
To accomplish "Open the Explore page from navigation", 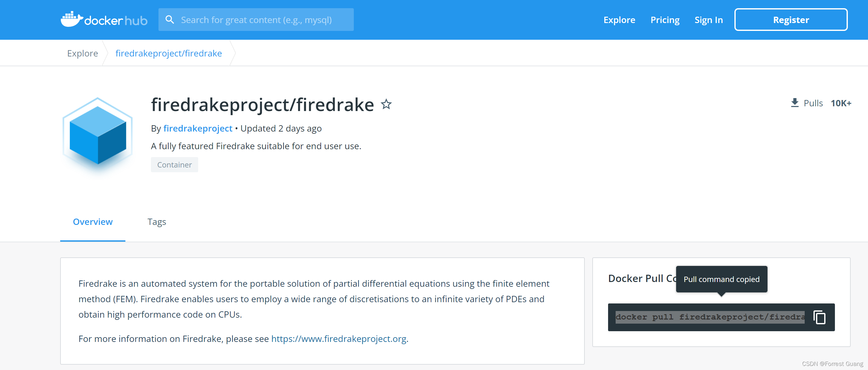I will click(619, 20).
